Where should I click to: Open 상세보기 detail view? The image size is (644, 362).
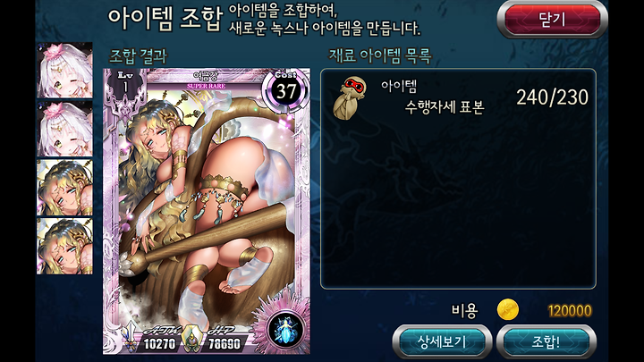(x=442, y=341)
